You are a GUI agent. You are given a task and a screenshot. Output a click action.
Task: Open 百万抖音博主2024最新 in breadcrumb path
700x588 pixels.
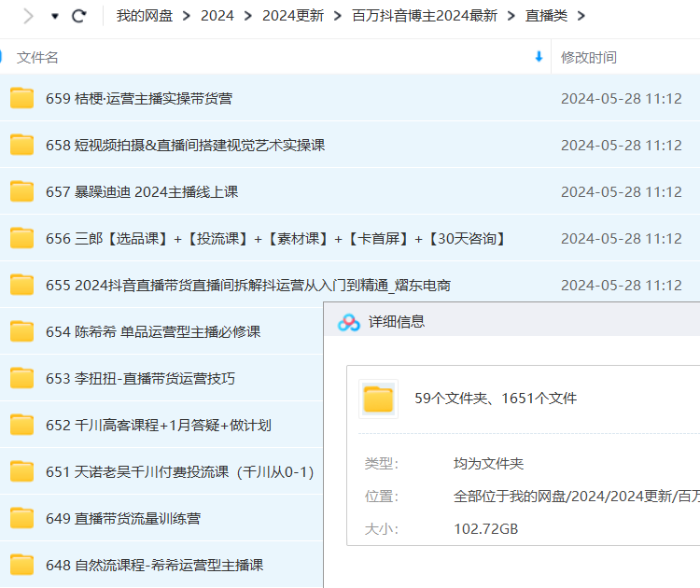(x=425, y=16)
